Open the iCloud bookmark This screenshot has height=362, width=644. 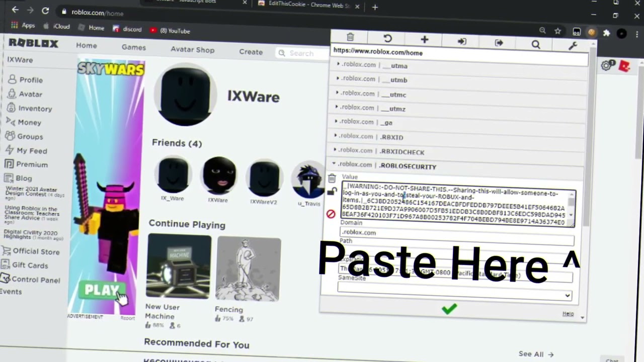click(56, 26)
